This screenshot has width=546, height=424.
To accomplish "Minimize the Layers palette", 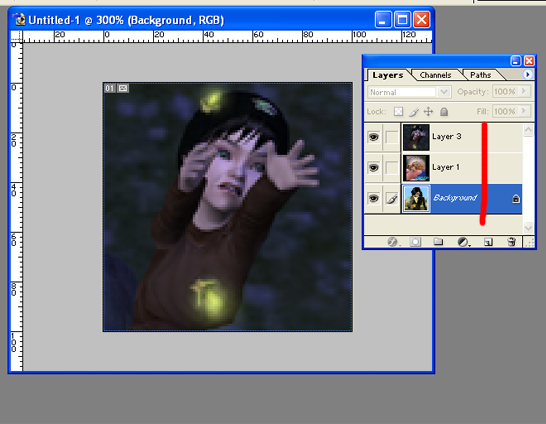I will 516,61.
